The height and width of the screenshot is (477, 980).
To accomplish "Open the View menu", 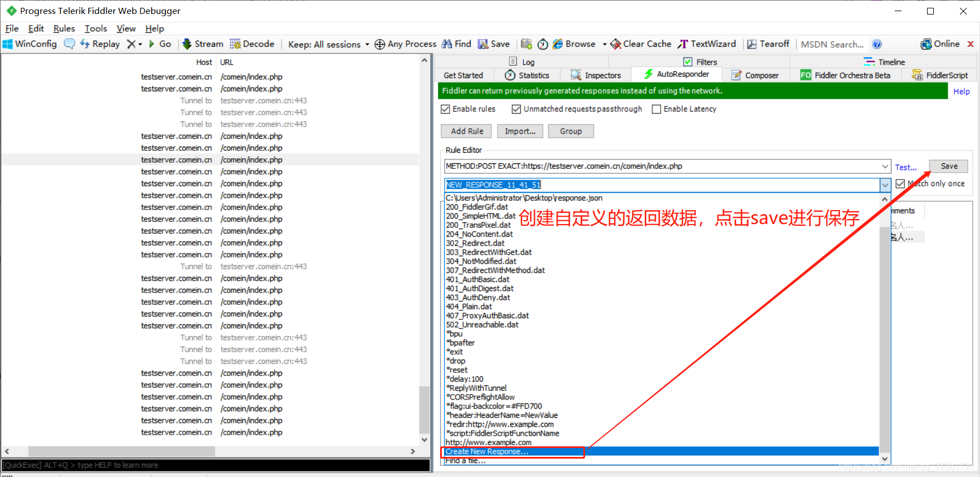I will (126, 28).
